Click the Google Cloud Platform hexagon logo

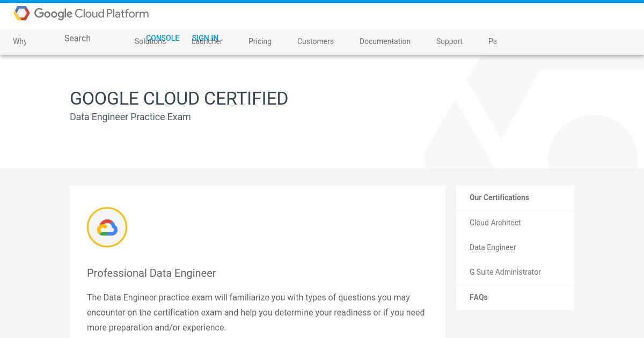(x=21, y=13)
